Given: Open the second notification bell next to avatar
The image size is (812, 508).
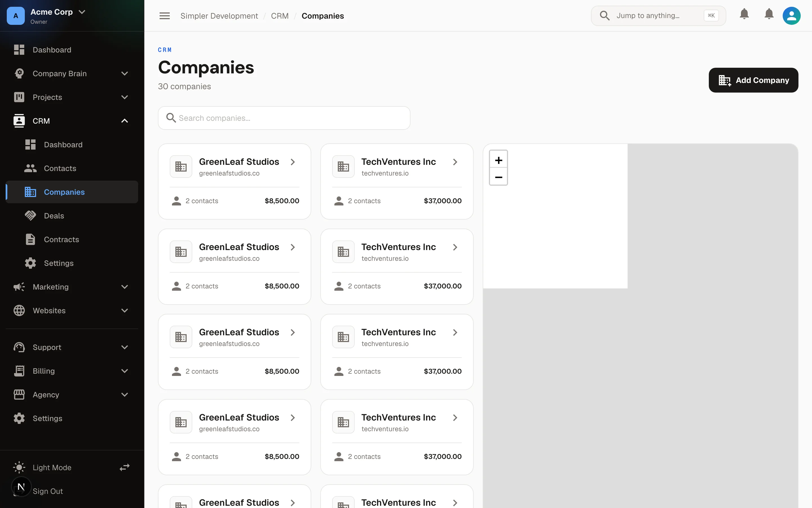Looking at the screenshot, I should pyautogui.click(x=769, y=14).
